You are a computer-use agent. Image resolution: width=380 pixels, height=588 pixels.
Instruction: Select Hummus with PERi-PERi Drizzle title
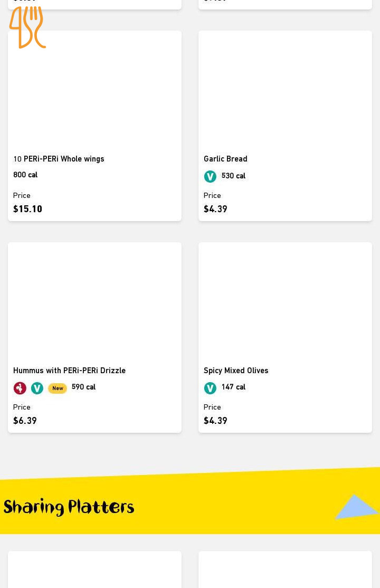[x=69, y=371]
